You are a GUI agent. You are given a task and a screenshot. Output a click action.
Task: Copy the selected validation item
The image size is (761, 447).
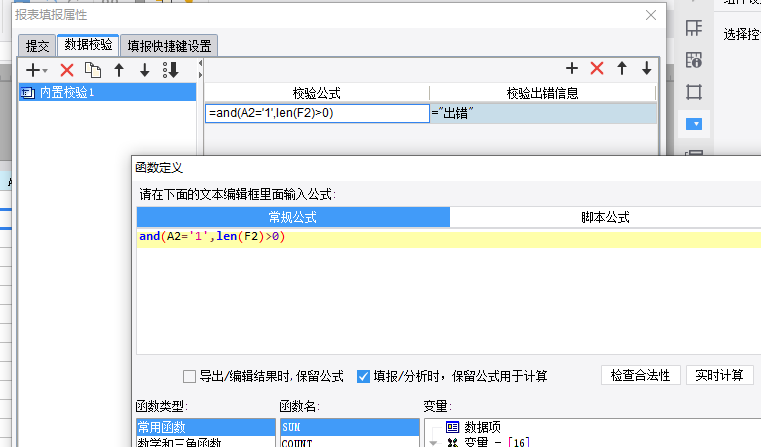tap(93, 70)
